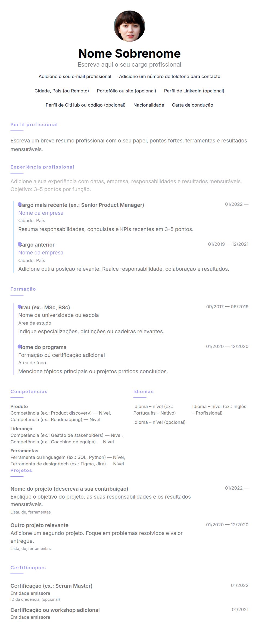Click the Carta de condução field
The height and width of the screenshot is (644, 259).
tap(192, 105)
